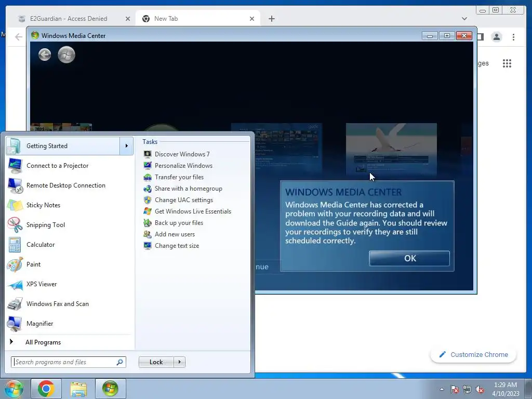Open Chrome tab search chevron
Screen dimensions: 532x399
[x=464, y=19]
